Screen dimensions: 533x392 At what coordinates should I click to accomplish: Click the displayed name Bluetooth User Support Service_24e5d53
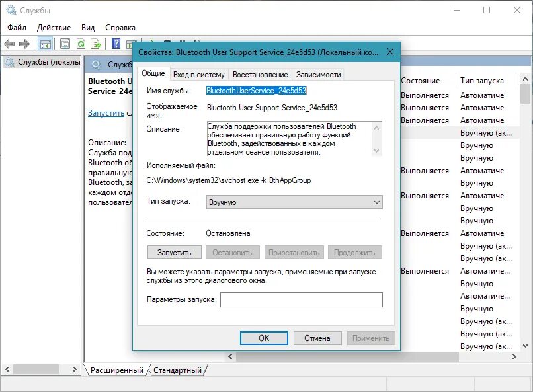272,108
